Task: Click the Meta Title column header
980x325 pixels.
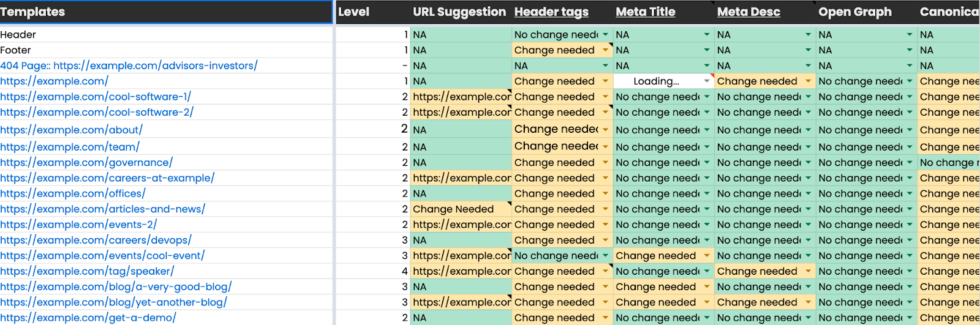Action: pos(646,12)
